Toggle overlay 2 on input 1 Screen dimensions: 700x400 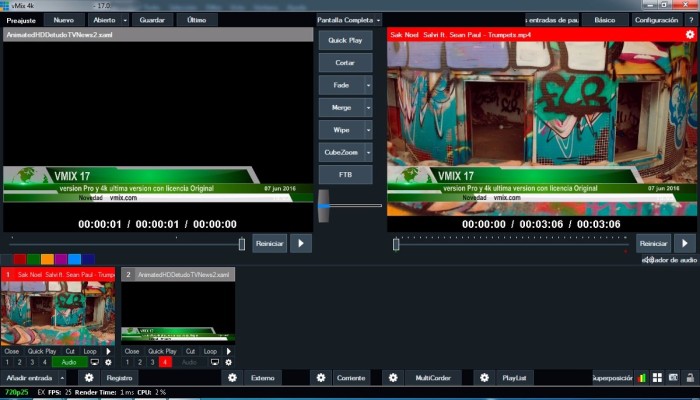[20, 362]
